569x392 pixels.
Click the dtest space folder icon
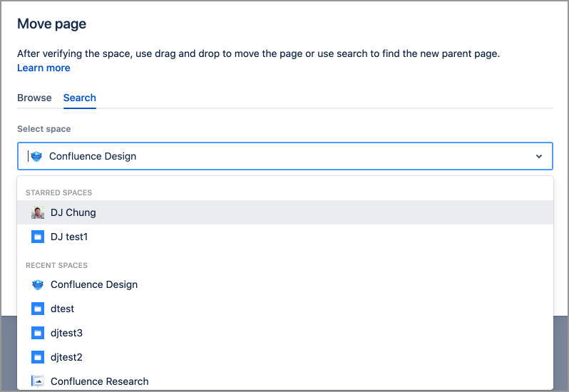[38, 309]
